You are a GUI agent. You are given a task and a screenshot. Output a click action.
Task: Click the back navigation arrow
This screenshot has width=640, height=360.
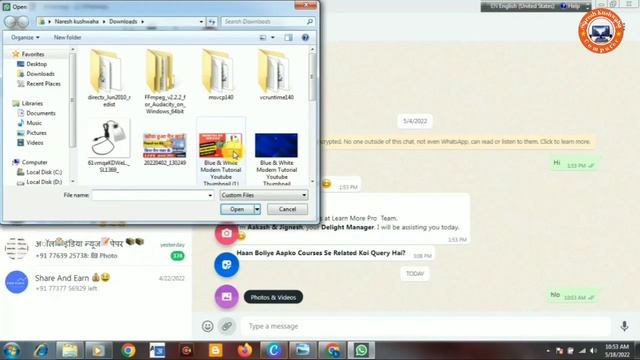tap(11, 22)
